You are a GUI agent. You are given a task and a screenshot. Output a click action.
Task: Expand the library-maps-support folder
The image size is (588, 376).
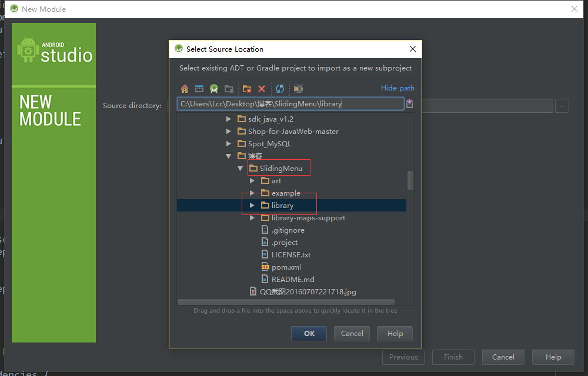(x=252, y=218)
